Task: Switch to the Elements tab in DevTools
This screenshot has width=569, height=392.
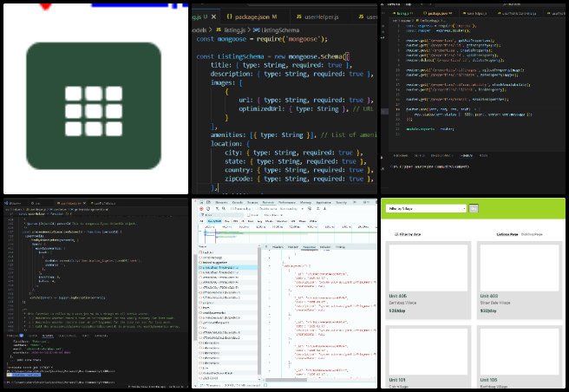Action: pos(221,203)
